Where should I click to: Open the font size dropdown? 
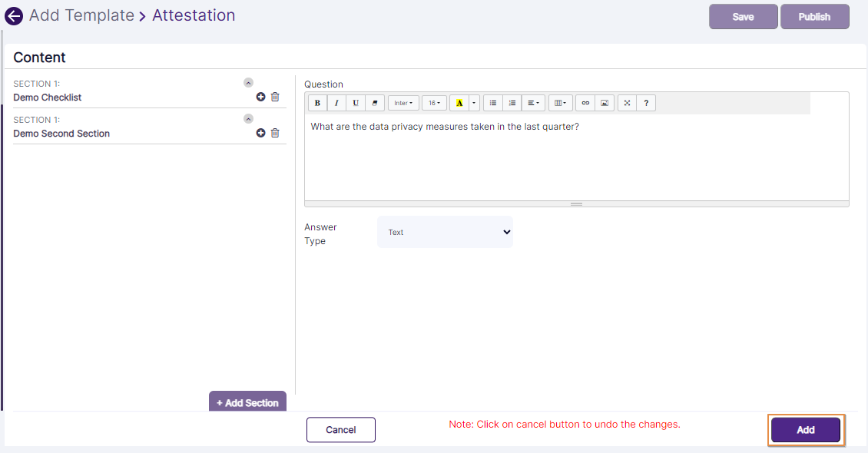click(x=434, y=102)
